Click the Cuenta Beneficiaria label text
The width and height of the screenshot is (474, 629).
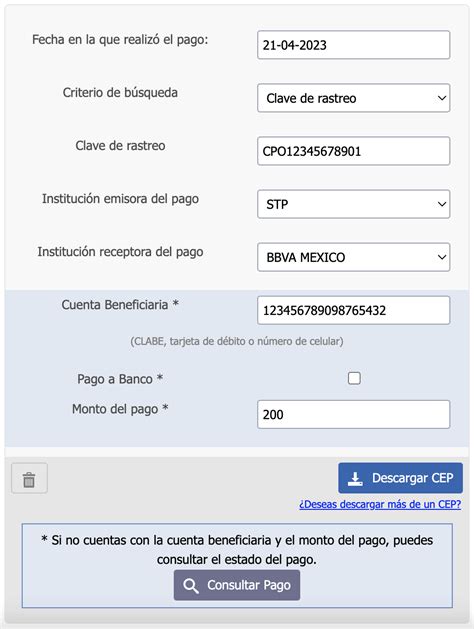pyautogui.click(x=120, y=305)
